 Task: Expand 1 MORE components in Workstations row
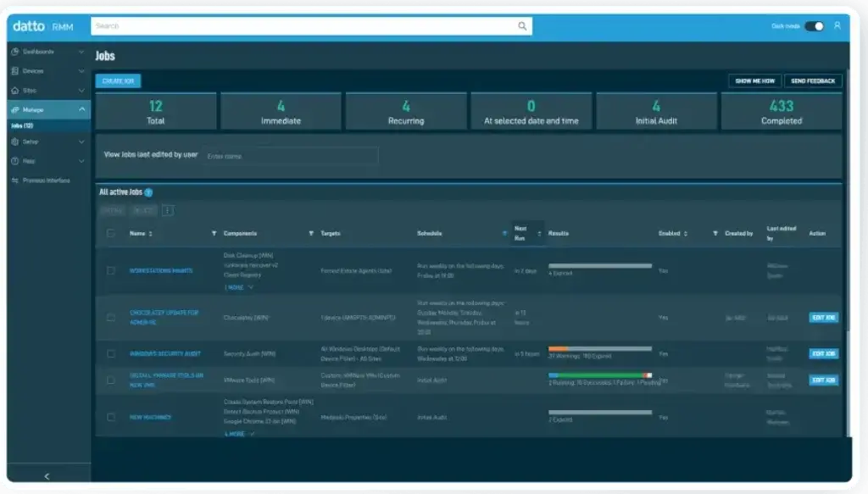pyautogui.click(x=238, y=287)
